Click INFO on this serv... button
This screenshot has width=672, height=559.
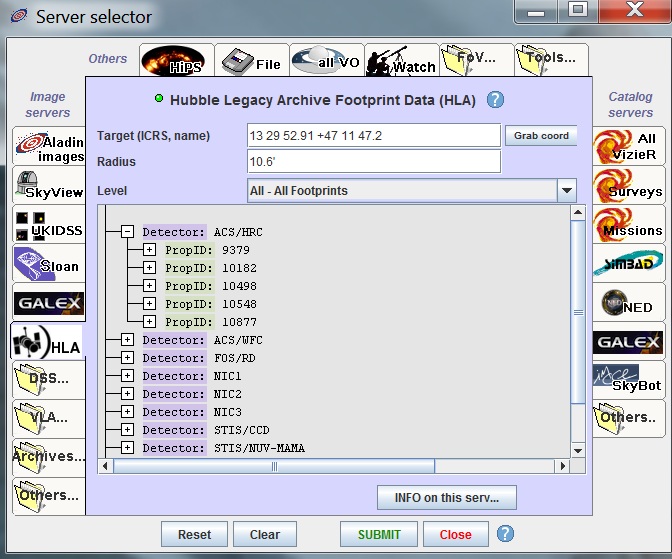click(x=447, y=498)
